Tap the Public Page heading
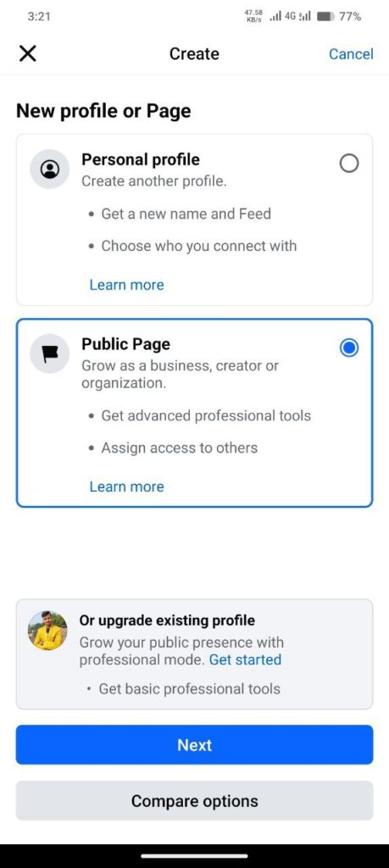The height and width of the screenshot is (868, 389). click(x=125, y=344)
